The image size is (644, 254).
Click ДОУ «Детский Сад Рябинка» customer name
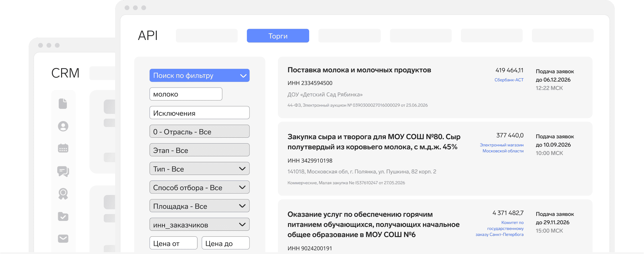pos(325,95)
